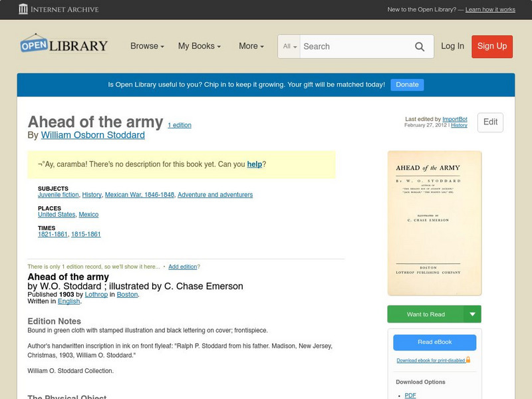Click the Open Library logo
The height and width of the screenshot is (399, 532).
point(64,45)
